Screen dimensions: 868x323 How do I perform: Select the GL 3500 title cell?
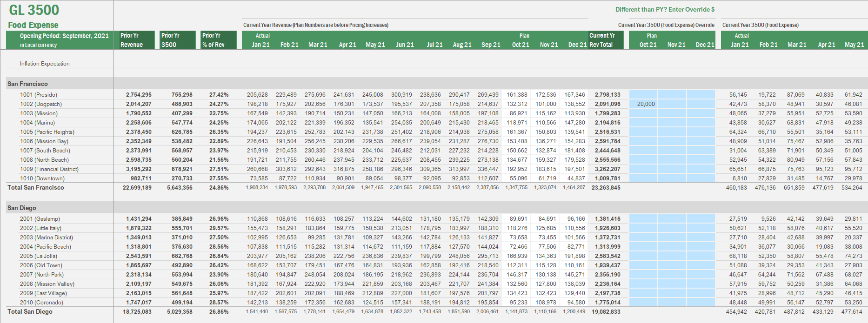34,10
